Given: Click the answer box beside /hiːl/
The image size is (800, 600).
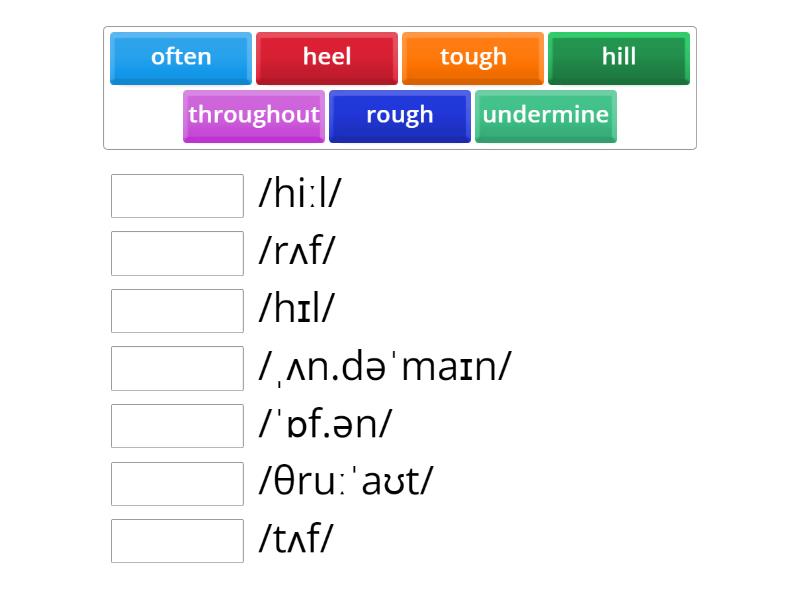Looking at the screenshot, I should pos(176,195).
